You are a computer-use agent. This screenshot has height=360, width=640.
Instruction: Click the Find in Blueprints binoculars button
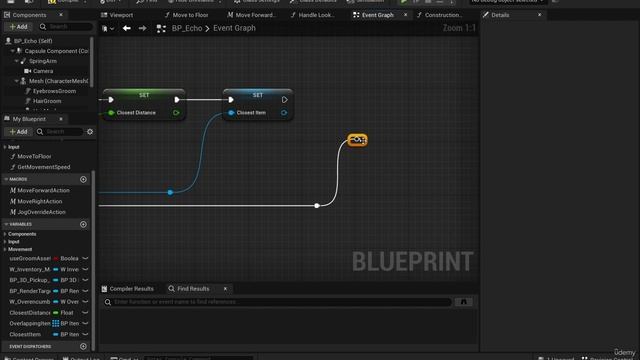pos(464,302)
